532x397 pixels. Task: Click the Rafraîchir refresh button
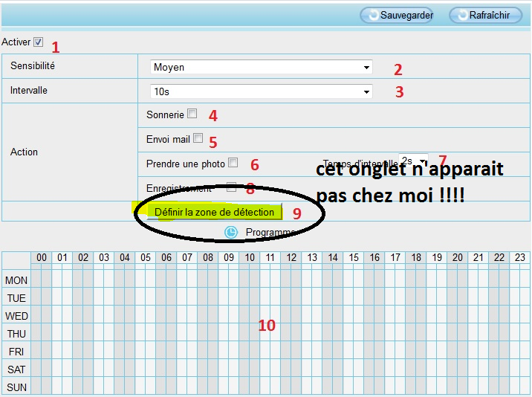point(485,15)
